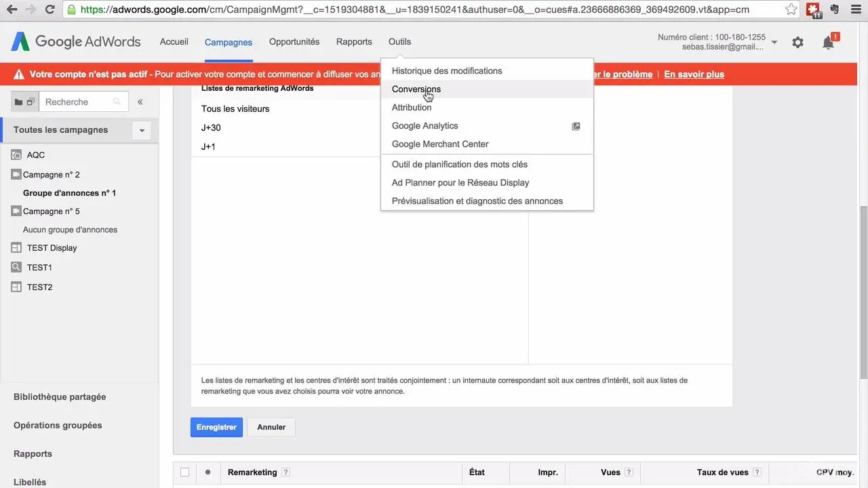Click the LastPass extension icon
The image size is (868, 488).
tap(812, 10)
